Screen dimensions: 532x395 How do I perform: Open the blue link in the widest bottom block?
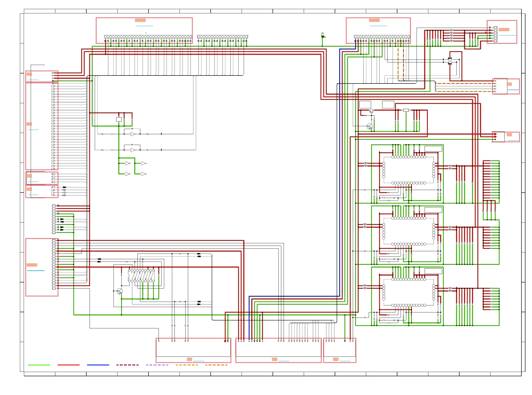pos(284,361)
